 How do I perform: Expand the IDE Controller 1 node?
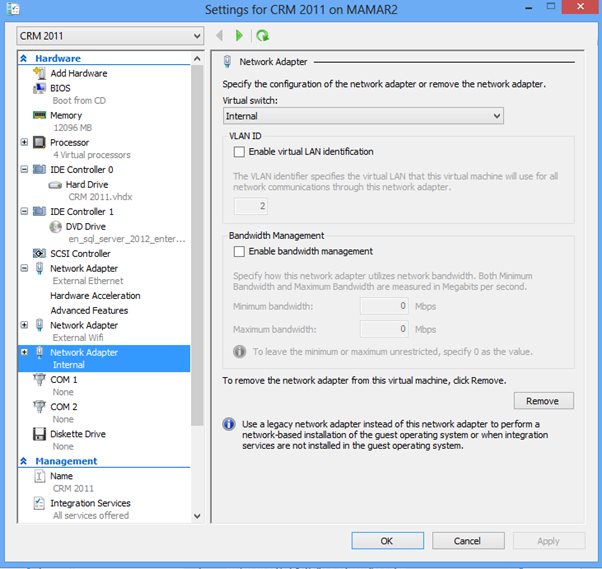(24, 212)
